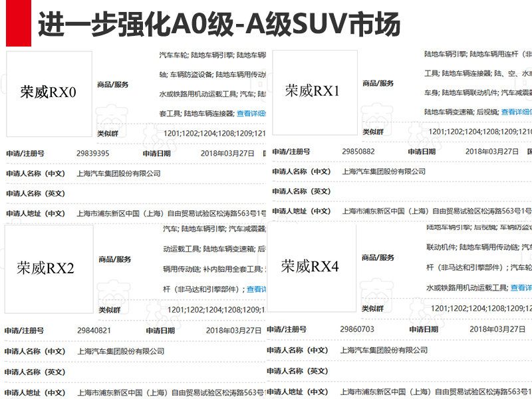Select the 荣威RX2 trademark image
This screenshot has width=532, height=399.
(x=49, y=269)
